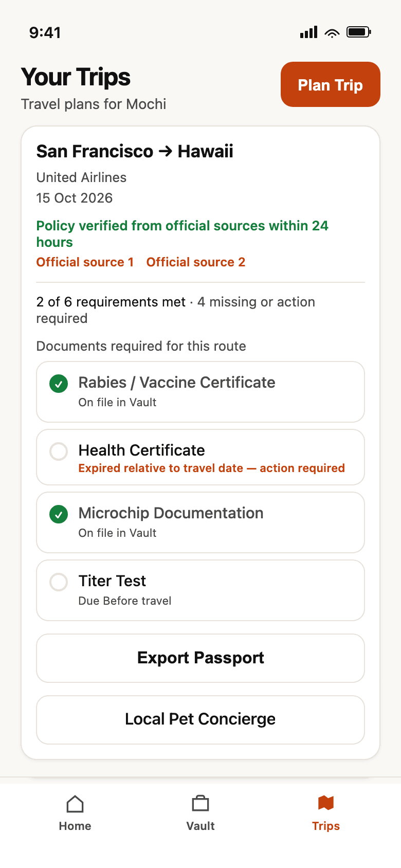Check the empty Titer Test circle
The width and height of the screenshot is (401, 868).
(x=59, y=582)
